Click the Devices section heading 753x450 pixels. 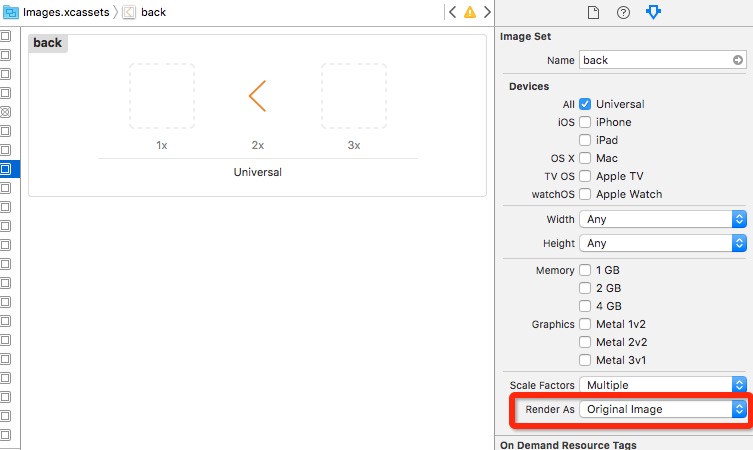[529, 86]
